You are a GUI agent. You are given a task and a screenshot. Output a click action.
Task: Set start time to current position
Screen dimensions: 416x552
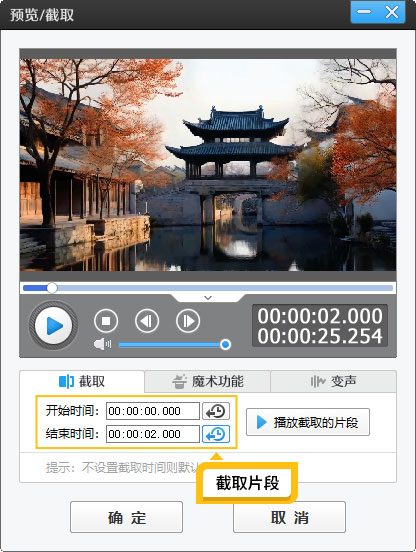[x=216, y=411]
